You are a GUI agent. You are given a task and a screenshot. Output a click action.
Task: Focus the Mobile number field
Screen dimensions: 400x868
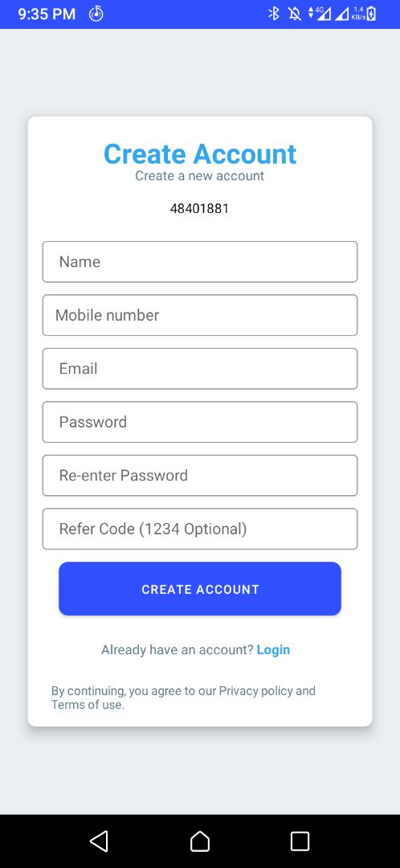tap(200, 315)
